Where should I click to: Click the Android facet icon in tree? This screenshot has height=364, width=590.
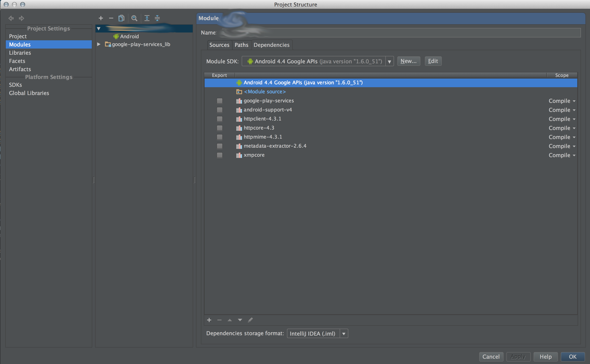pos(116,36)
